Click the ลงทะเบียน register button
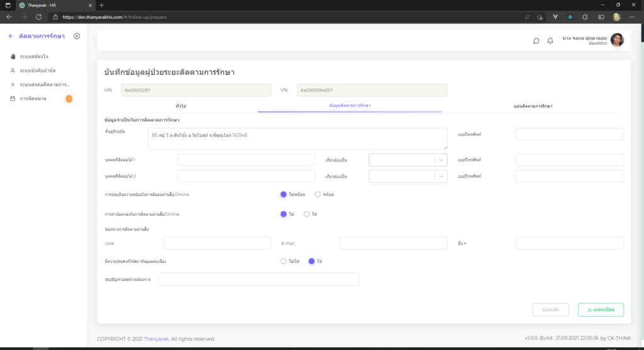The width and height of the screenshot is (644, 350). click(x=601, y=310)
